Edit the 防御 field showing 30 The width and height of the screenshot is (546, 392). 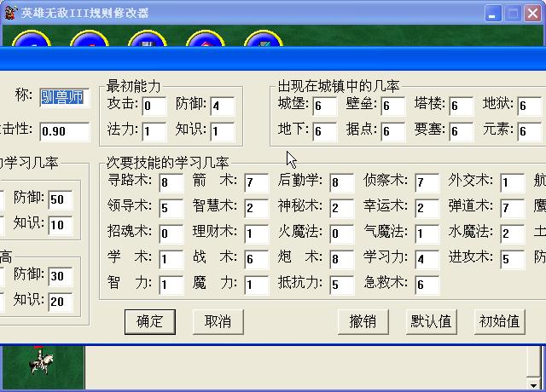[x=61, y=276]
